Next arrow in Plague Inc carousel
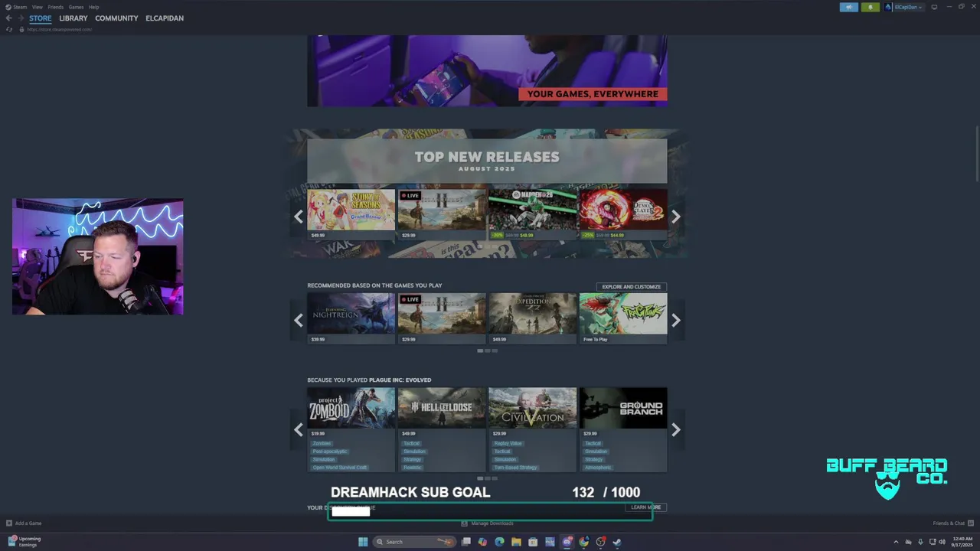 coord(675,429)
